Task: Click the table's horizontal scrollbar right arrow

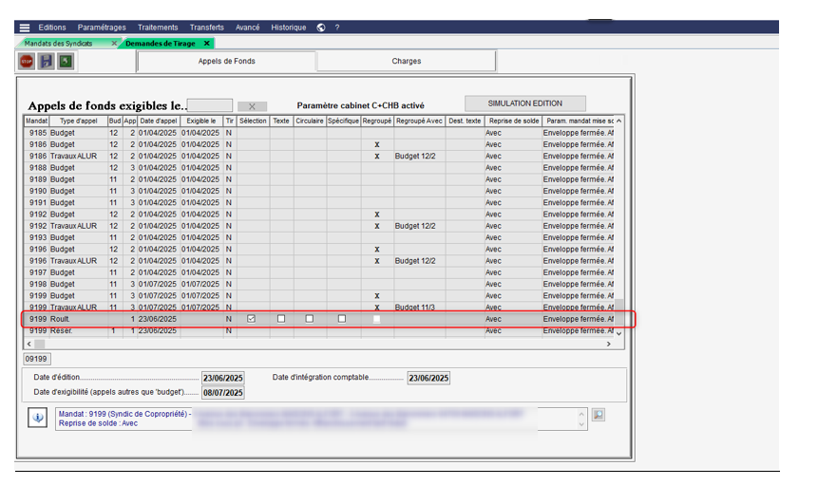Action: 609,344
